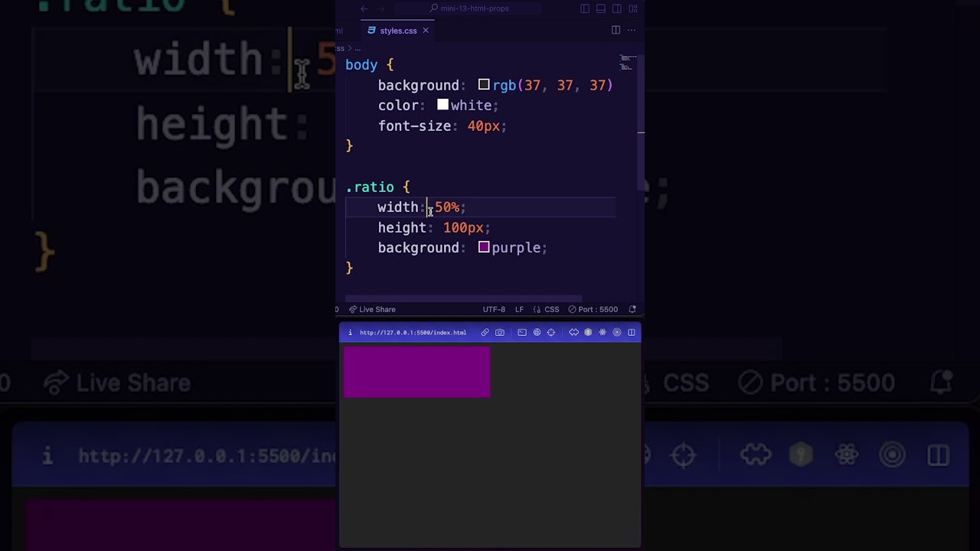
Task: Click the globe icon in browser toolbar
Action: pos(537,332)
